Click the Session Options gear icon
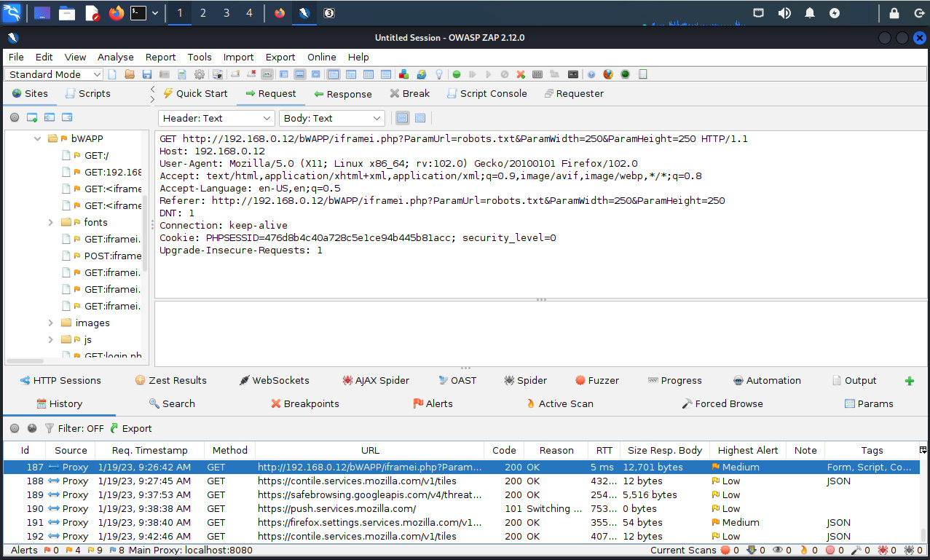This screenshot has width=930, height=560. [x=200, y=74]
